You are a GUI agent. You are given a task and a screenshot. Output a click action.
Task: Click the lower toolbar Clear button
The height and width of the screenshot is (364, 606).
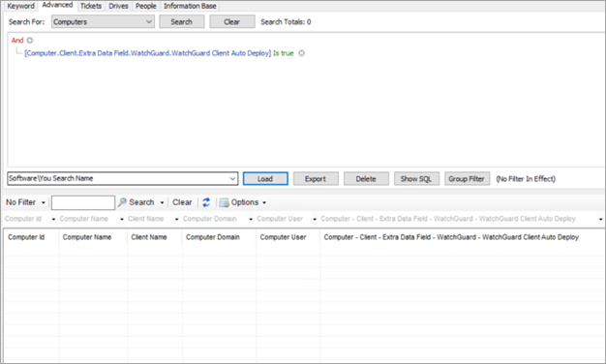[x=182, y=202]
